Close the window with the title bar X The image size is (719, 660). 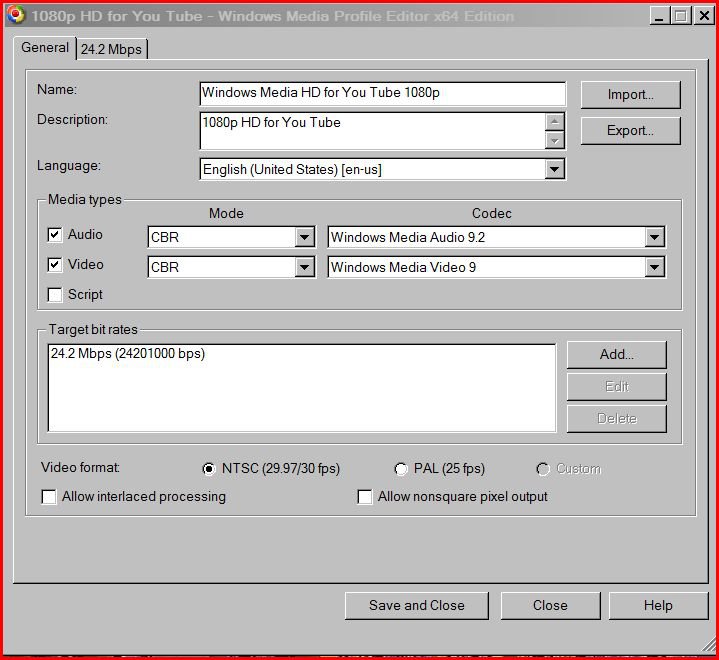[703, 16]
